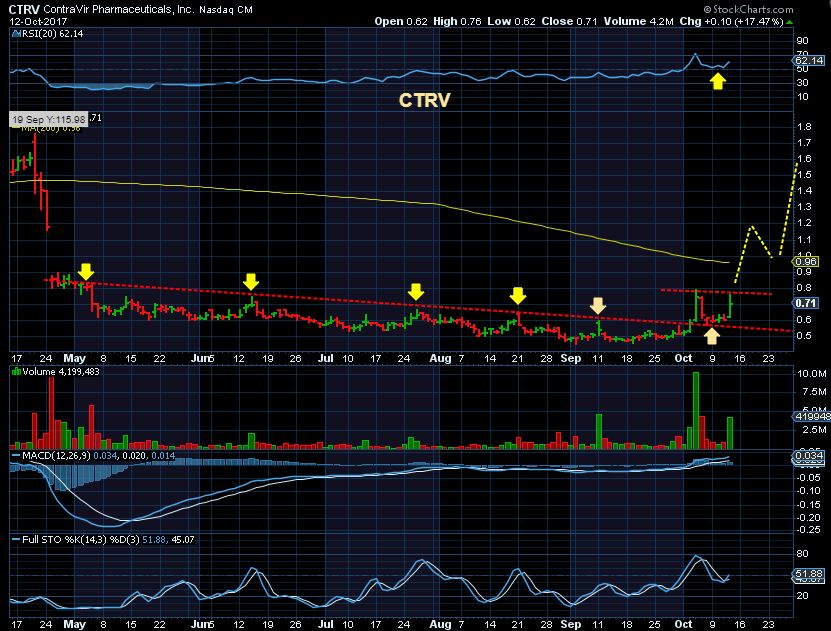Click the 1.5 level on the price axis
This screenshot has width=831, height=631.
[x=804, y=175]
